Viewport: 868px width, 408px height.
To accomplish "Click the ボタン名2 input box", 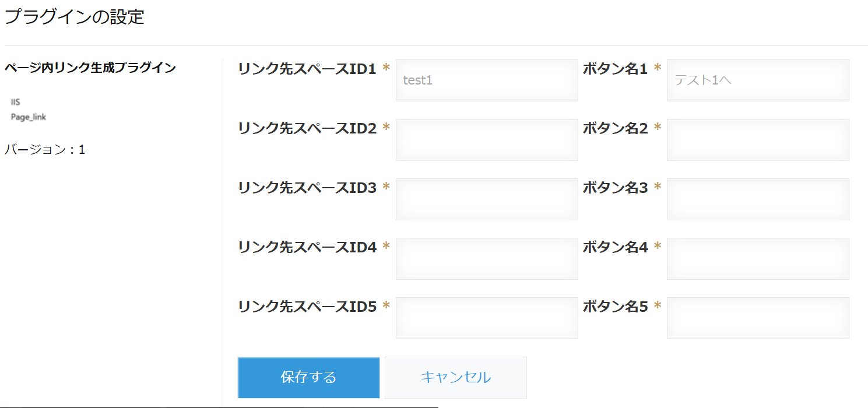I will coord(758,140).
